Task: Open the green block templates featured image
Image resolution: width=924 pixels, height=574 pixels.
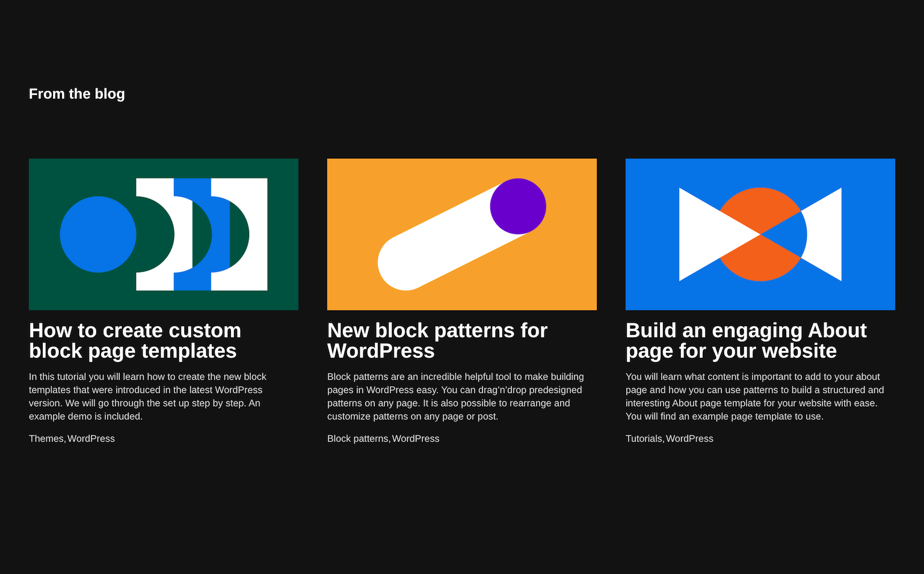Action: tap(164, 234)
